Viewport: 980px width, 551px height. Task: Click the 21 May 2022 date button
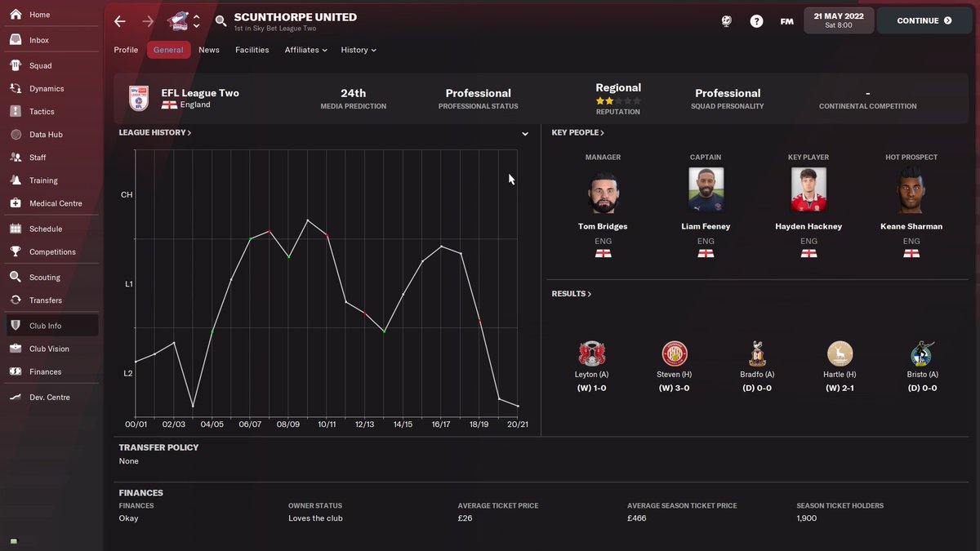839,21
